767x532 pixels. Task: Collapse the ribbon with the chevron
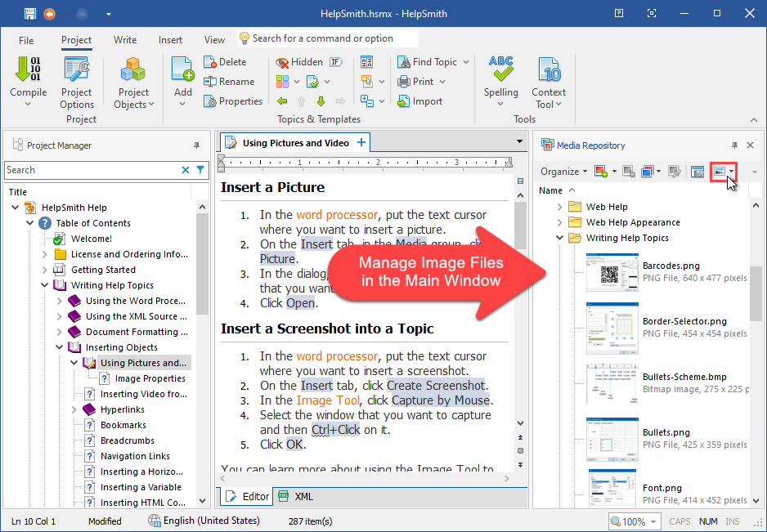point(754,120)
